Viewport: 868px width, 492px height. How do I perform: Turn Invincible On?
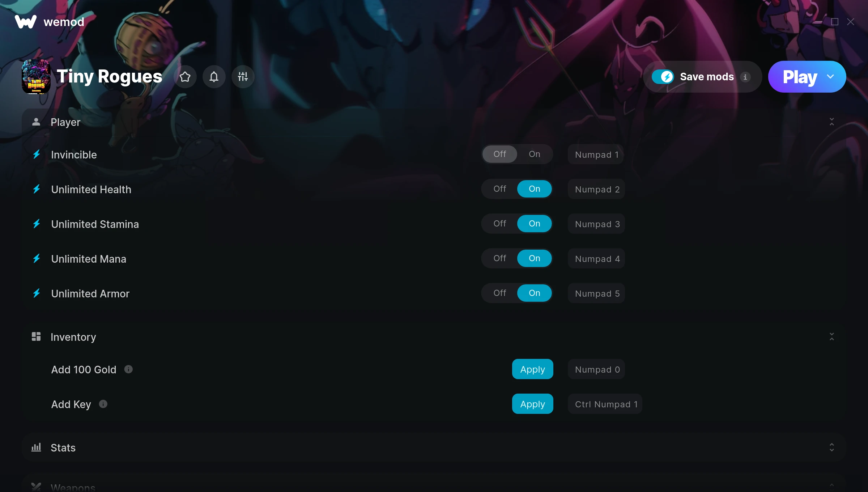[x=535, y=154]
